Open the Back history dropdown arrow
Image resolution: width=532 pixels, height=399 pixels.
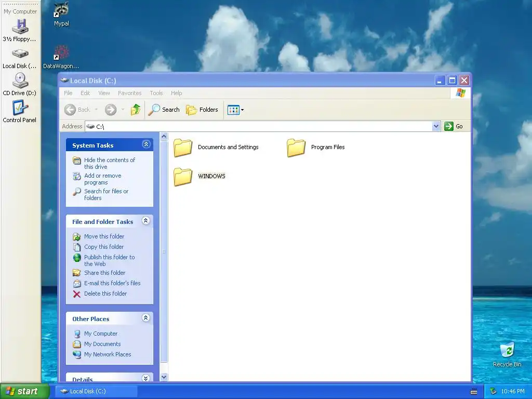(x=96, y=110)
